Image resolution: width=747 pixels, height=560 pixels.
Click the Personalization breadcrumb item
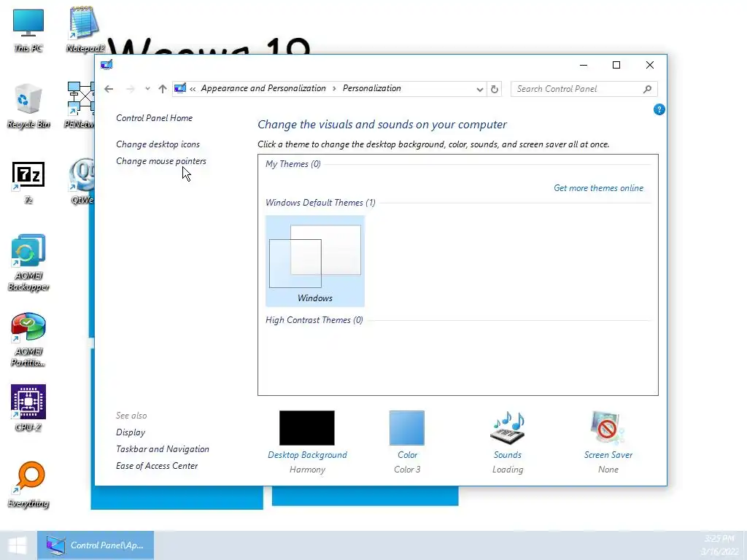371,88
